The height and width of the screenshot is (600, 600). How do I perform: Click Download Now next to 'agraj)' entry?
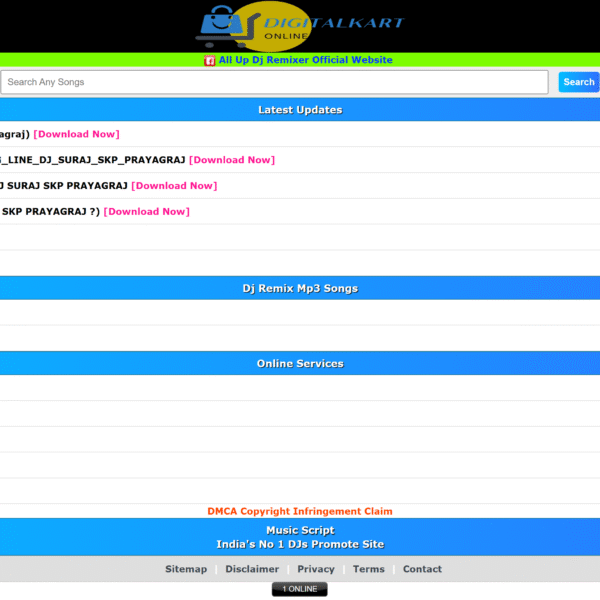pyautogui.click(x=76, y=134)
